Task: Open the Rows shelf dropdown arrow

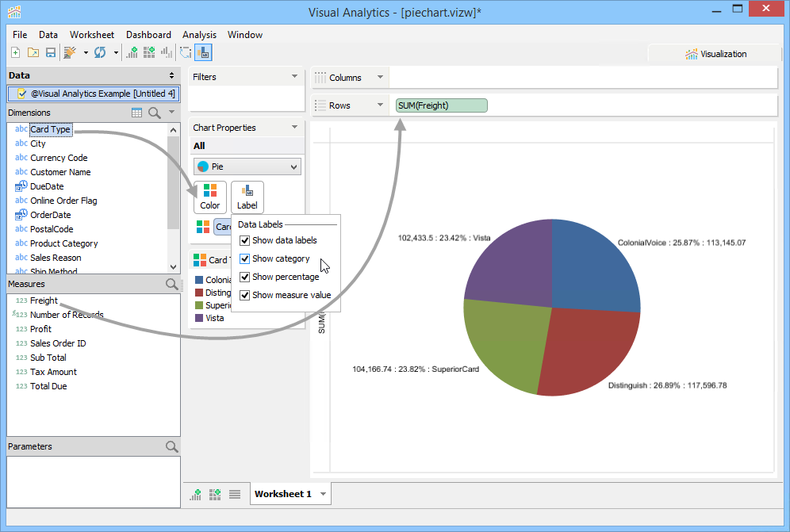Action: click(x=381, y=105)
